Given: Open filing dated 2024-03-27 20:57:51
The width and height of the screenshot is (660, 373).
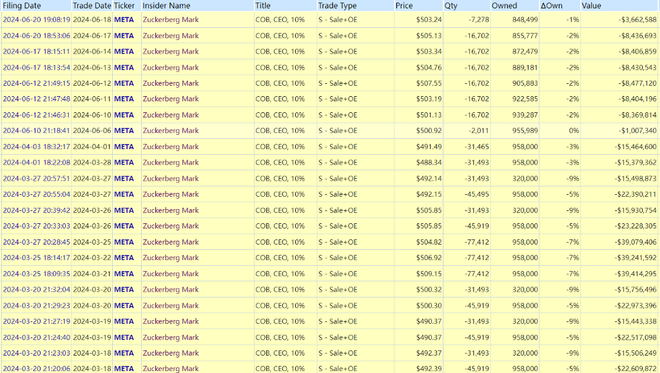Looking at the screenshot, I should [x=36, y=179].
